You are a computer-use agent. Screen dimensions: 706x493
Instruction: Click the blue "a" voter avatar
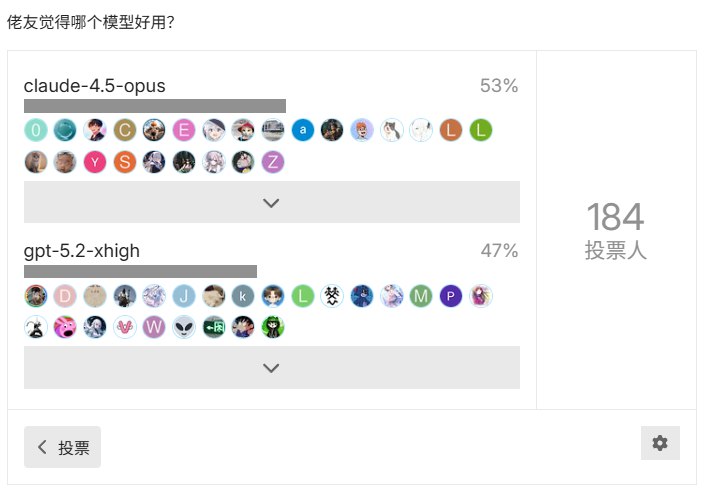click(303, 129)
